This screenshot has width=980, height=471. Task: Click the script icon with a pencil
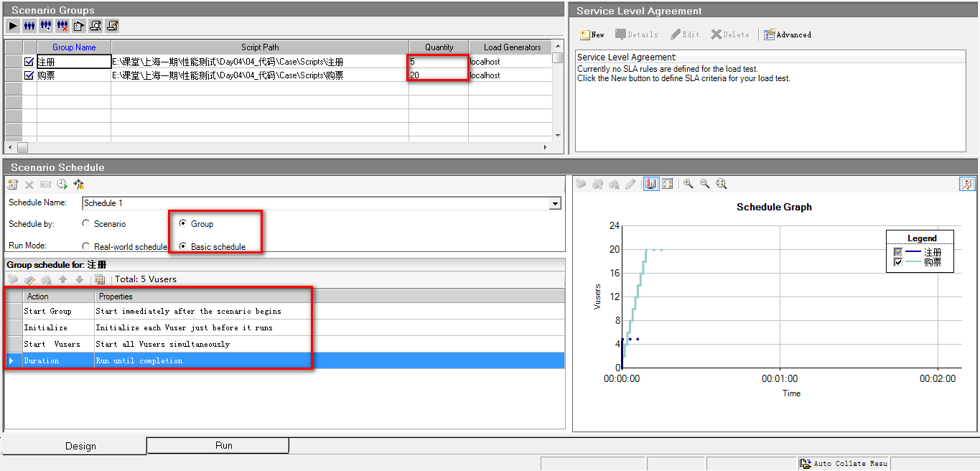112,26
